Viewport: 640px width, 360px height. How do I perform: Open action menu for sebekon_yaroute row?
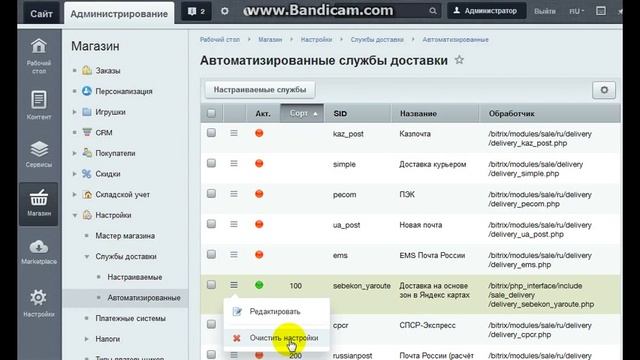234,285
